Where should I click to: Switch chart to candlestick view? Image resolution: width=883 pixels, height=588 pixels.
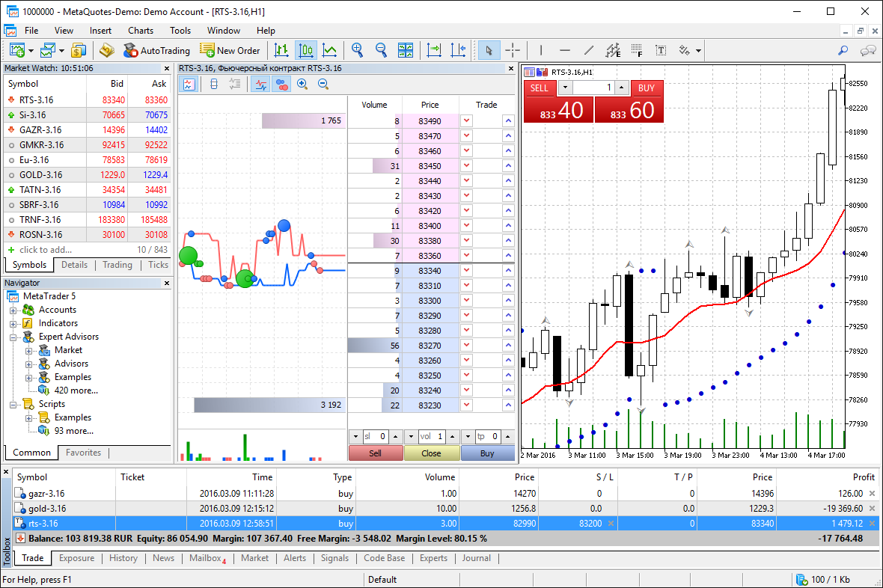pyautogui.click(x=305, y=50)
